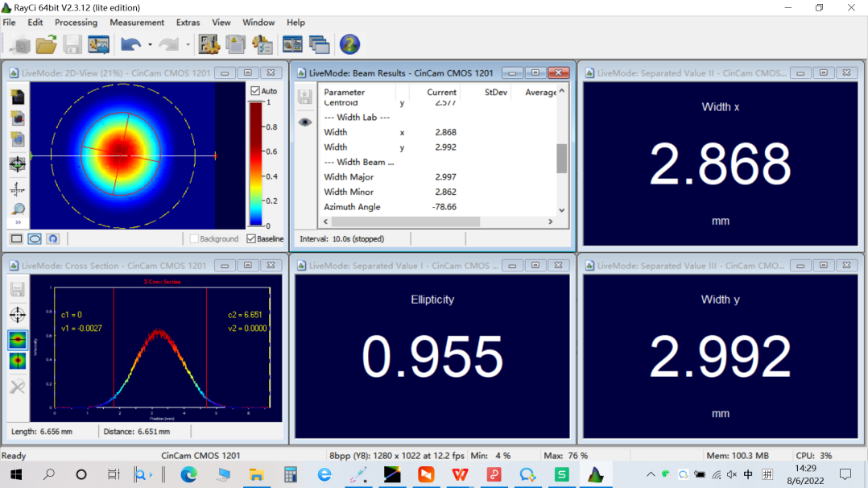
Task: Uncheck the Auto color scale checkbox
Action: pos(255,91)
